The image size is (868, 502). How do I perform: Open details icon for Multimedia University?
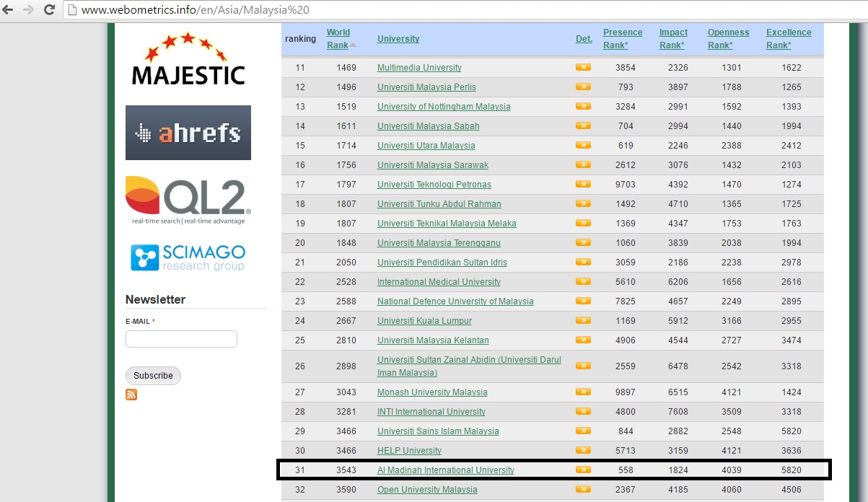tap(583, 67)
